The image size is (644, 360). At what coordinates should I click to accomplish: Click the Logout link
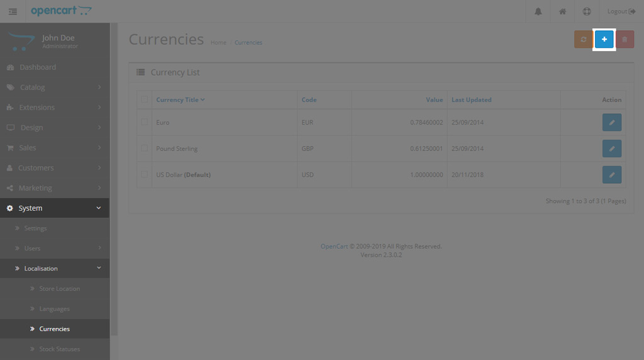point(621,11)
